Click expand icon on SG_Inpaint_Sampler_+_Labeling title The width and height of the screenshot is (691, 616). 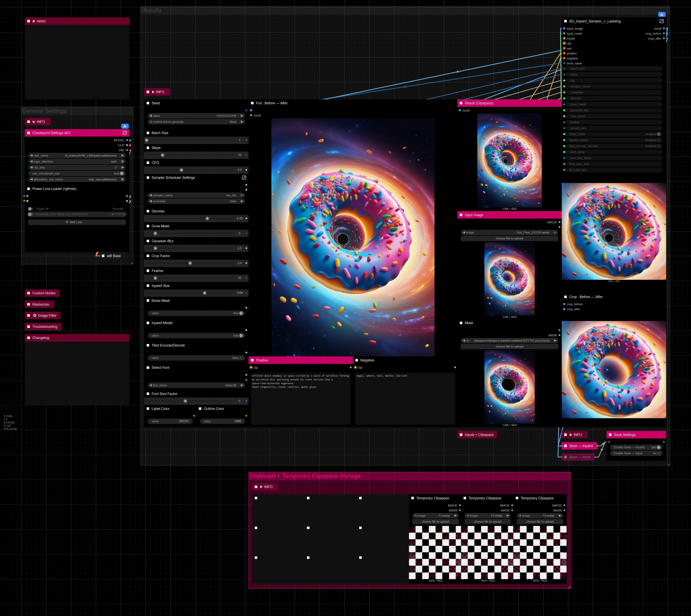coord(661,21)
